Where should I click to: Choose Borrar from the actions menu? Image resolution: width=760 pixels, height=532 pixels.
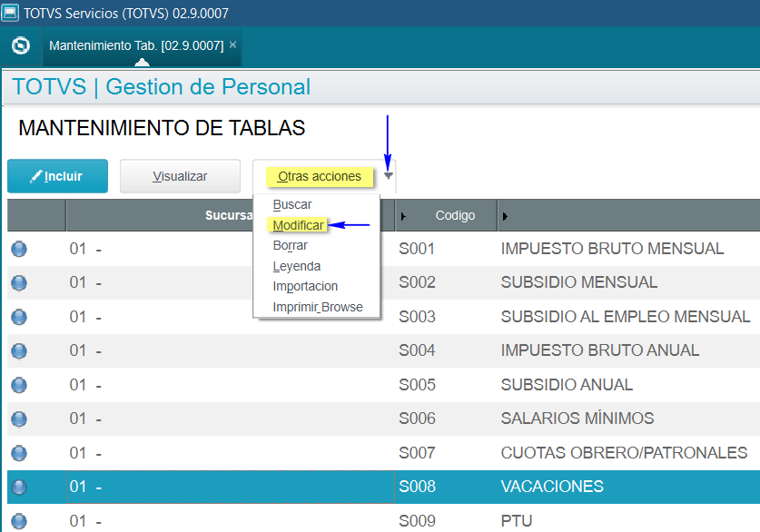tap(291, 246)
